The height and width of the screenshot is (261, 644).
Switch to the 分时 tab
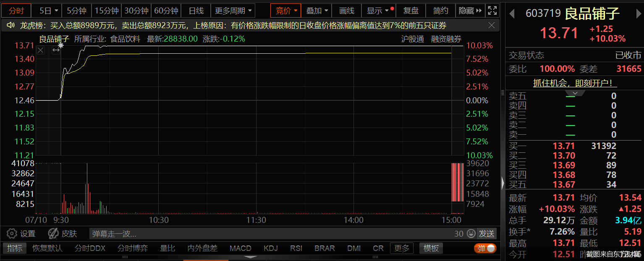[16, 10]
